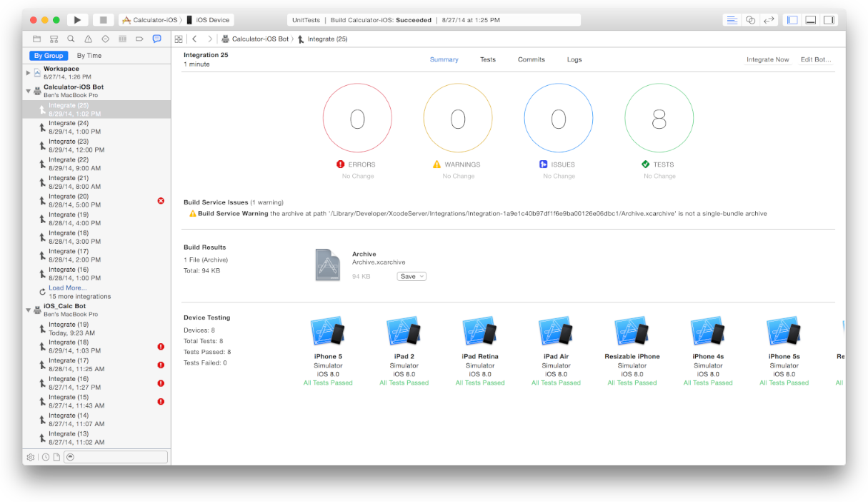This screenshot has width=868, height=502.
Task: Click the Integrate Now button
Action: tap(767, 59)
